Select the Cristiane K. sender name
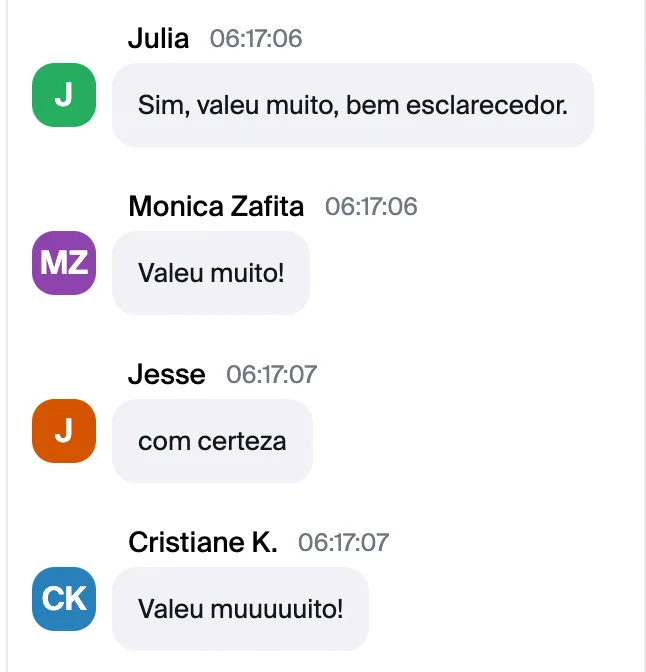Image resolution: width=646 pixels, height=672 pixels. pos(203,542)
